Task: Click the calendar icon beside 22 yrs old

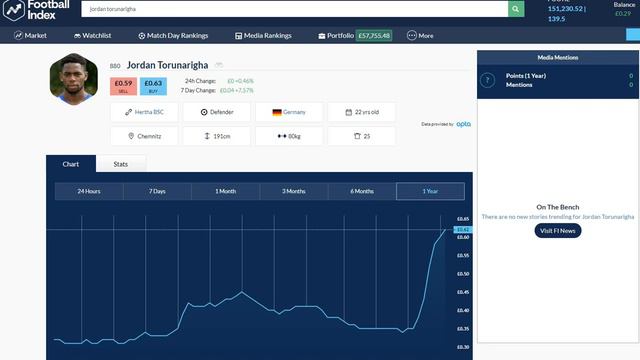Action: click(349, 112)
